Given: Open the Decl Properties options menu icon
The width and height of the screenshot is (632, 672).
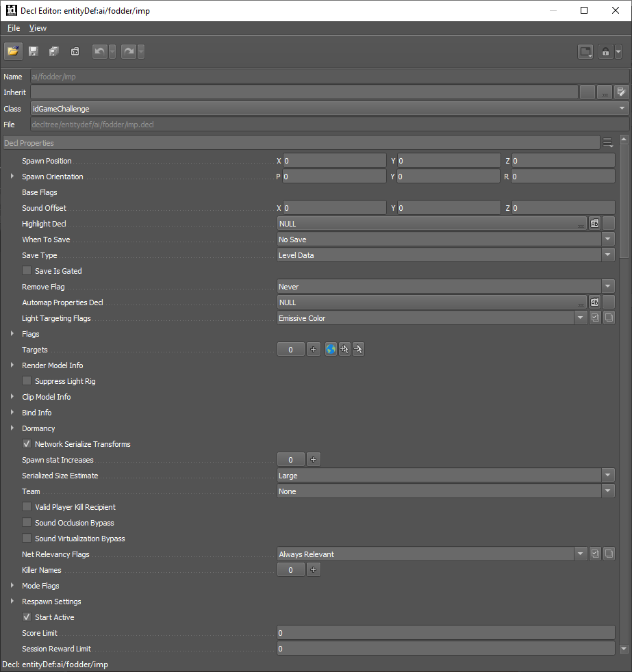Looking at the screenshot, I should 607,143.
